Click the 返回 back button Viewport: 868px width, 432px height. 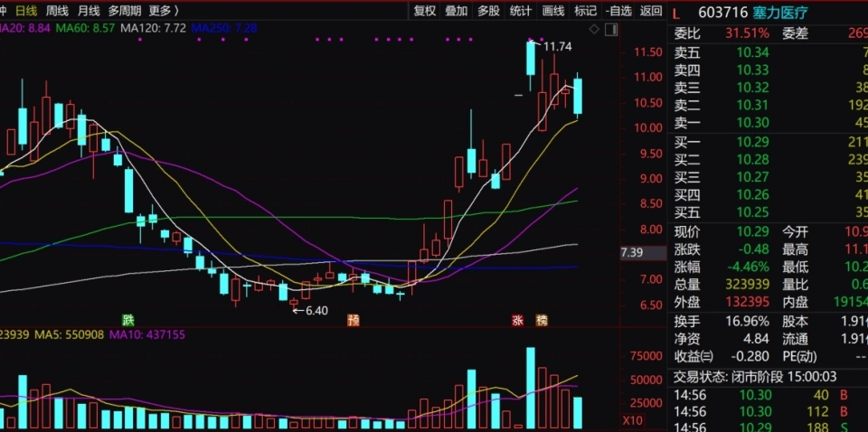[x=651, y=11]
